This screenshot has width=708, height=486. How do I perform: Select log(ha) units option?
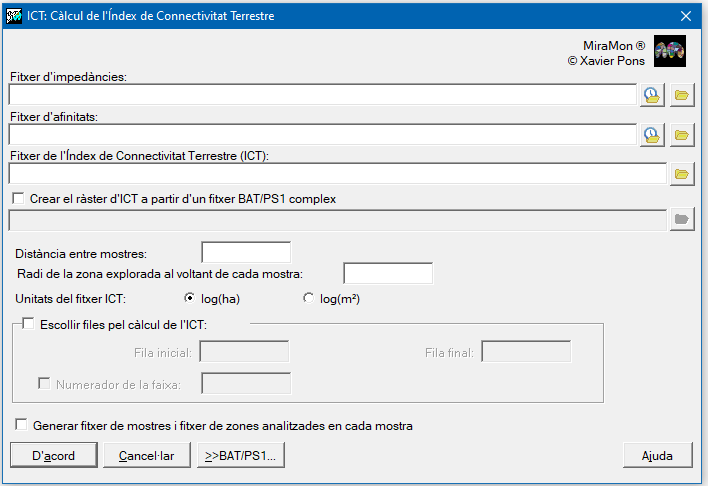190,298
